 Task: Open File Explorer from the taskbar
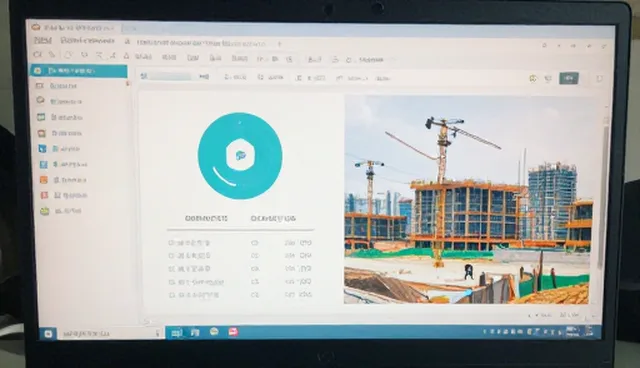coord(195,333)
